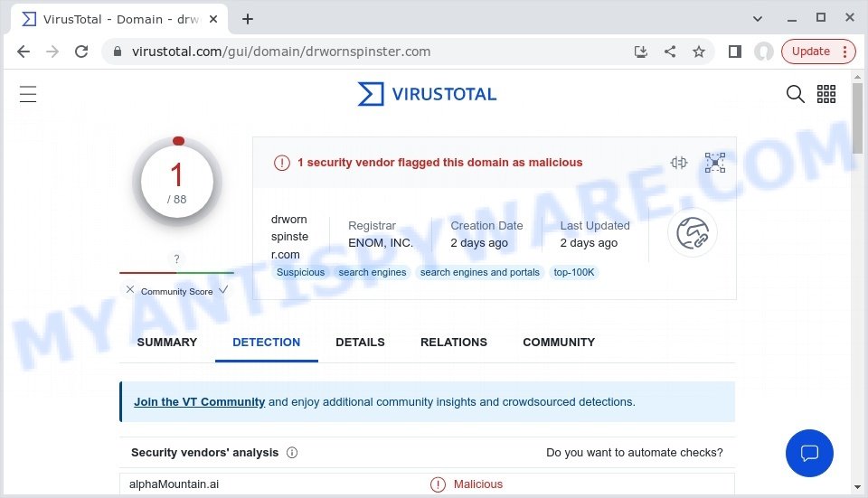Click the top-100K tag
Viewport: 868px width, 498px height.
(x=574, y=272)
